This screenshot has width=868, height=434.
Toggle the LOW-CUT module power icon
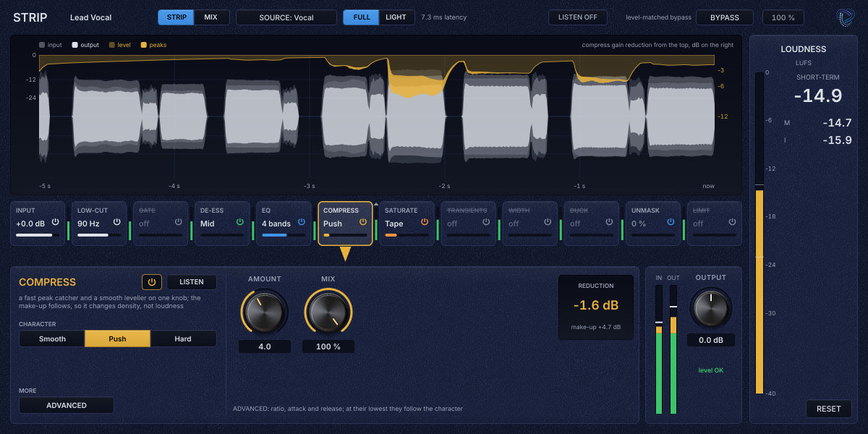tap(117, 222)
